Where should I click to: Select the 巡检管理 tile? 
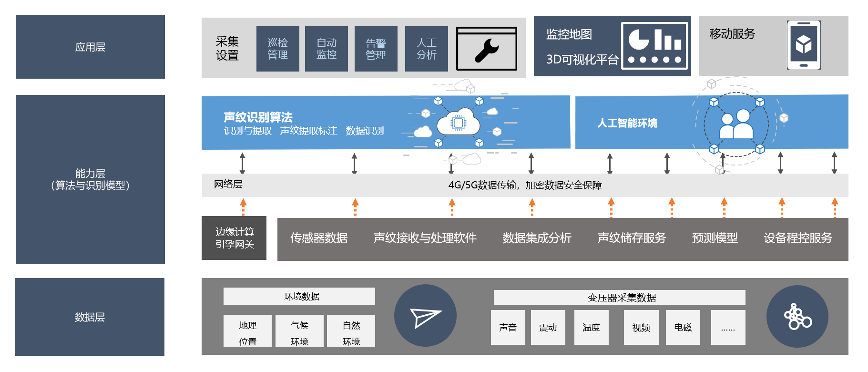[277, 49]
